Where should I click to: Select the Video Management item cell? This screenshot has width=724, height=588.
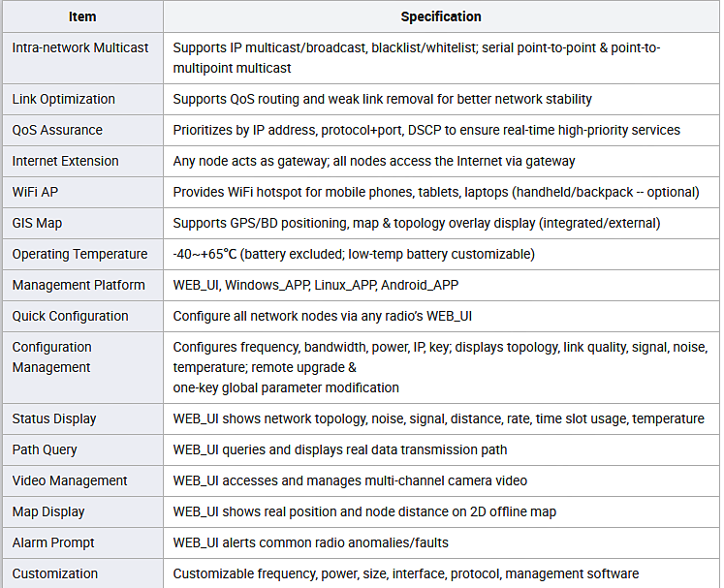(x=82, y=480)
